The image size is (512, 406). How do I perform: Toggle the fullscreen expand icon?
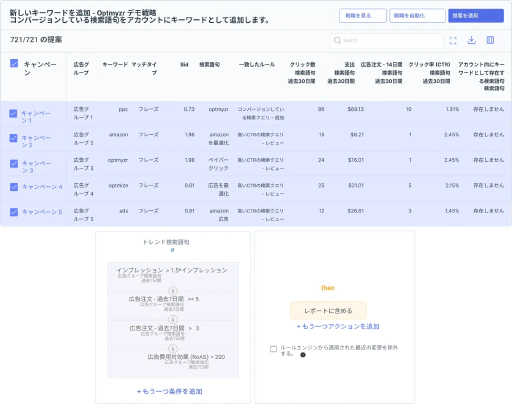tap(453, 40)
